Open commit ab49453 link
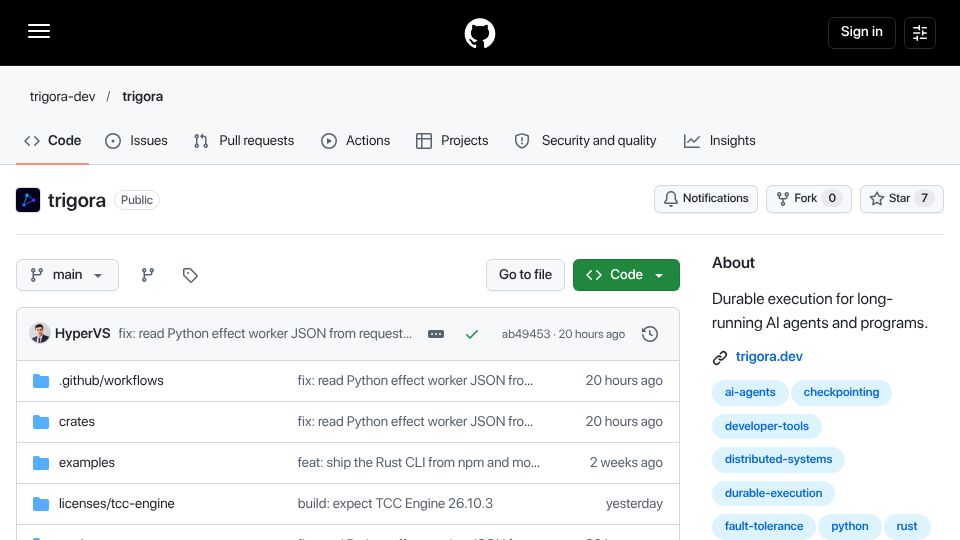960x540 pixels. [526, 334]
